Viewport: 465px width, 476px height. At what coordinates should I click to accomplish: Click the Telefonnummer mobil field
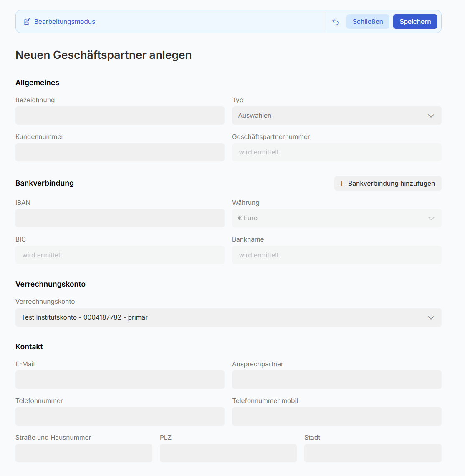336,416
